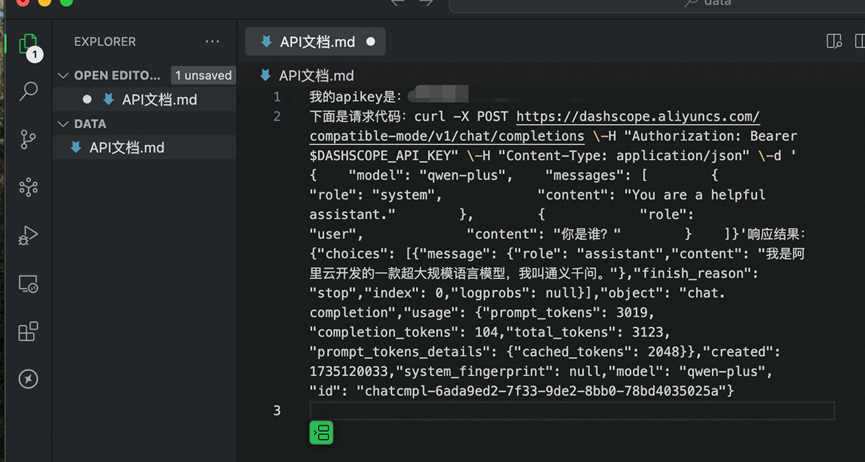Click the open preview to side icon
This screenshot has height=462, width=865.
834,41
